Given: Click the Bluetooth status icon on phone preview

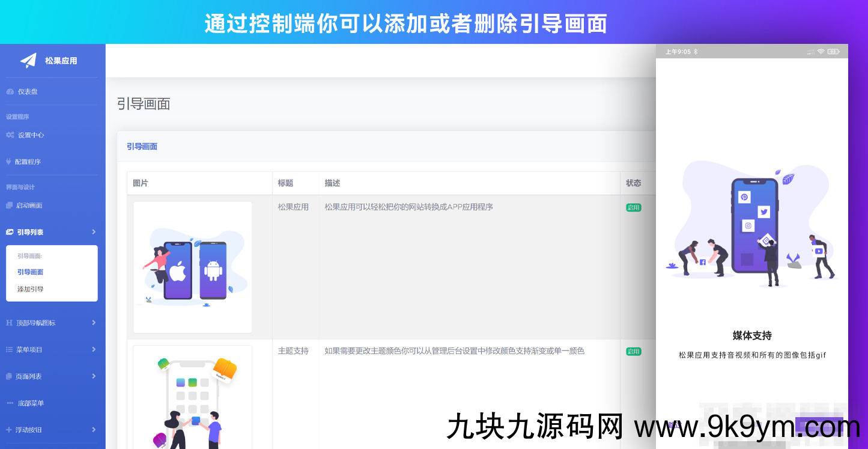Looking at the screenshot, I should click(x=695, y=51).
